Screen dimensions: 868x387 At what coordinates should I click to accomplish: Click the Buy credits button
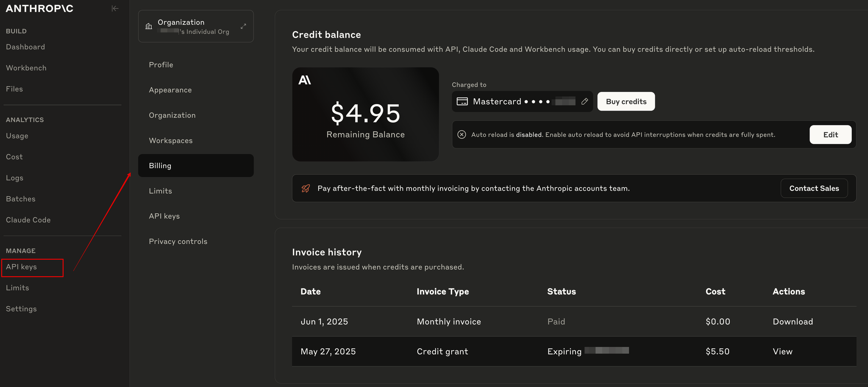[626, 101]
